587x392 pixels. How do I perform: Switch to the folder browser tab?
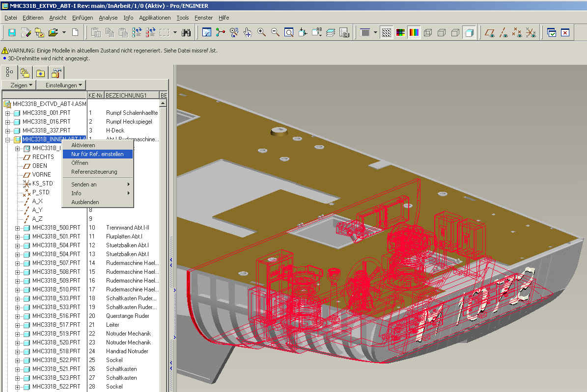click(x=25, y=73)
